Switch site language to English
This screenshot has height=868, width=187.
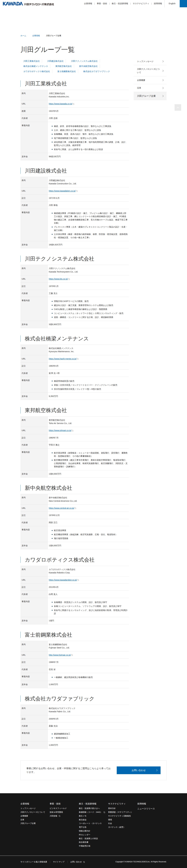point(172,4)
